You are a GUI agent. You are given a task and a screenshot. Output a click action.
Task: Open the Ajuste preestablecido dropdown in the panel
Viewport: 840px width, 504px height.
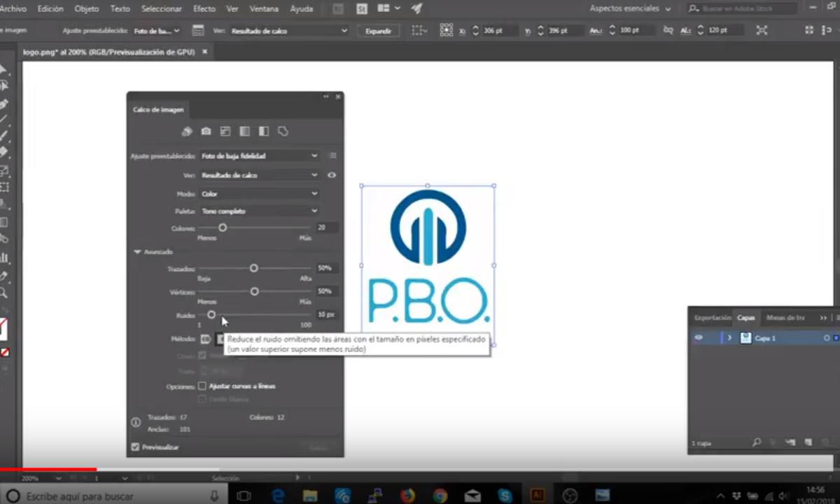(259, 155)
